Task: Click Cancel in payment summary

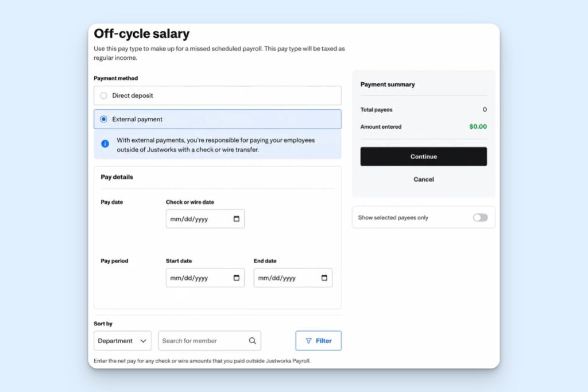Action: click(424, 179)
